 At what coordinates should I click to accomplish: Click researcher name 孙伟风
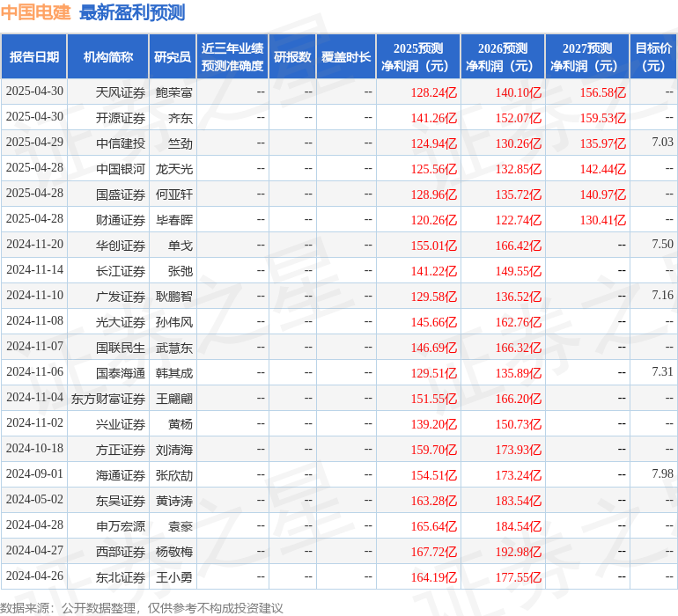tap(173, 321)
